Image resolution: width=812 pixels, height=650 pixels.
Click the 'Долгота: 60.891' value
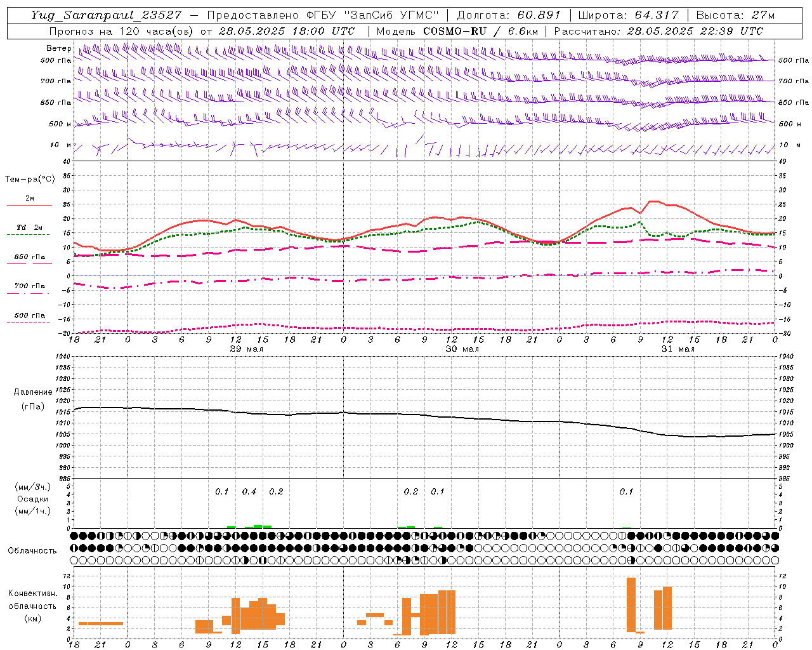coord(509,15)
